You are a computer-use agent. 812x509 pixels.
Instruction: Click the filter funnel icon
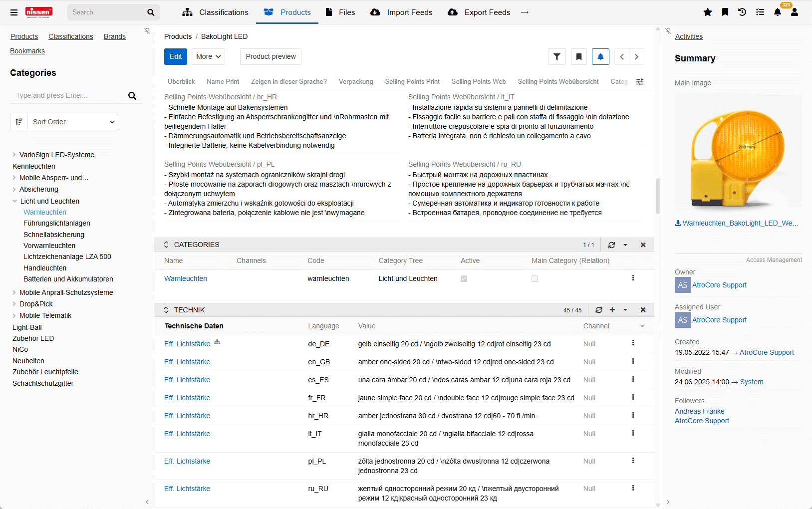tap(557, 57)
